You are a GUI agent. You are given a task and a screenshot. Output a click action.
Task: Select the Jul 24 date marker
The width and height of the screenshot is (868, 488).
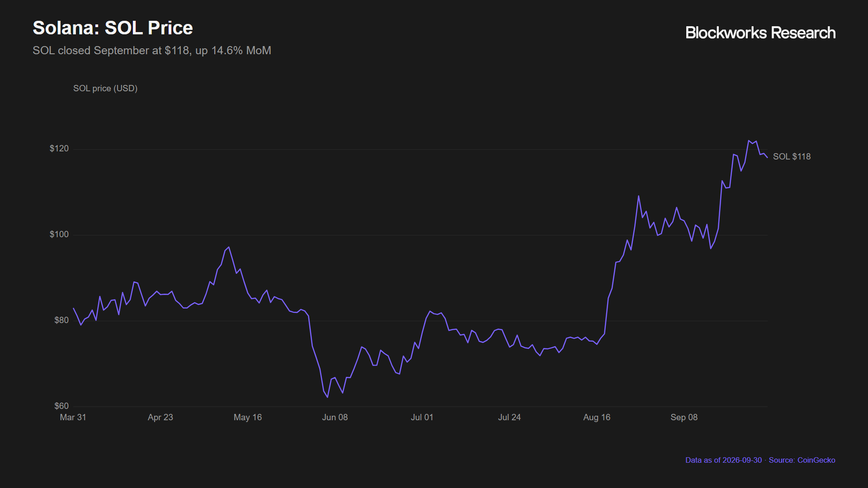click(509, 418)
